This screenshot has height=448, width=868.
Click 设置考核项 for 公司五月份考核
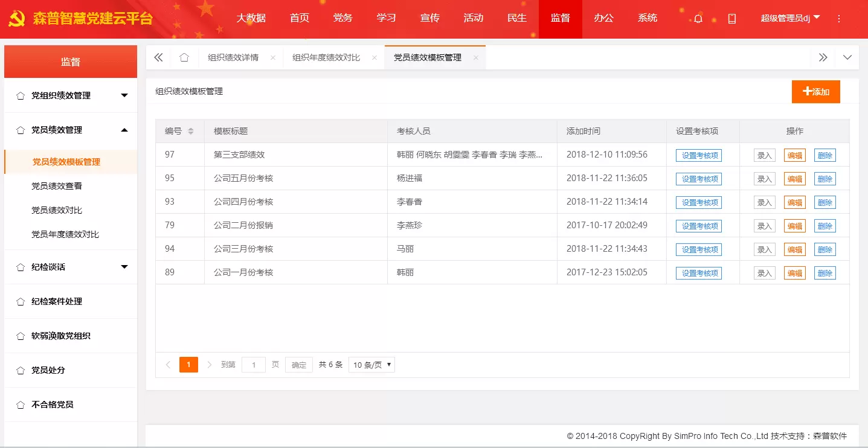pos(699,179)
